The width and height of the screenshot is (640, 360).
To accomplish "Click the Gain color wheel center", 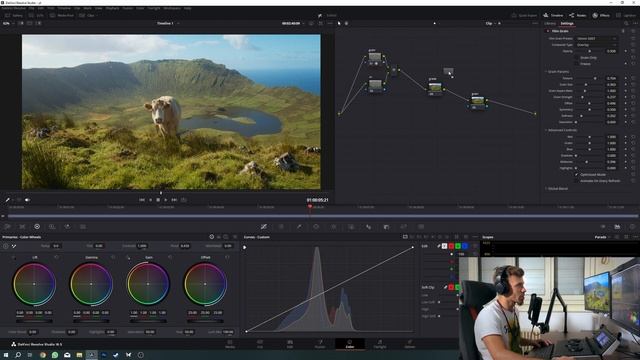I will (x=148, y=284).
